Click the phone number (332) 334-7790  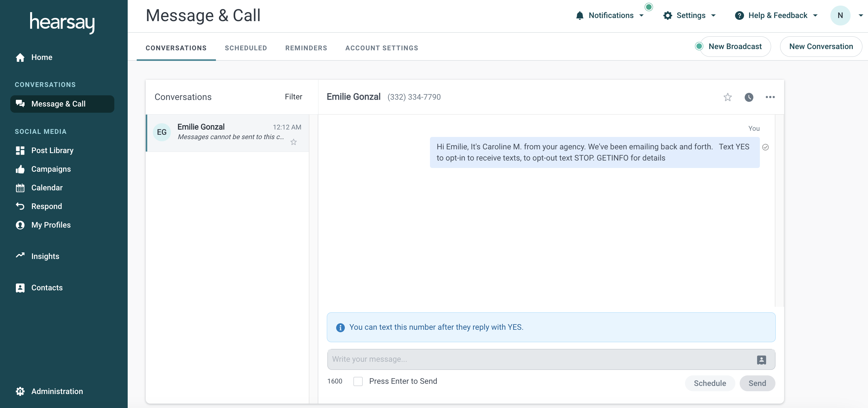(414, 97)
